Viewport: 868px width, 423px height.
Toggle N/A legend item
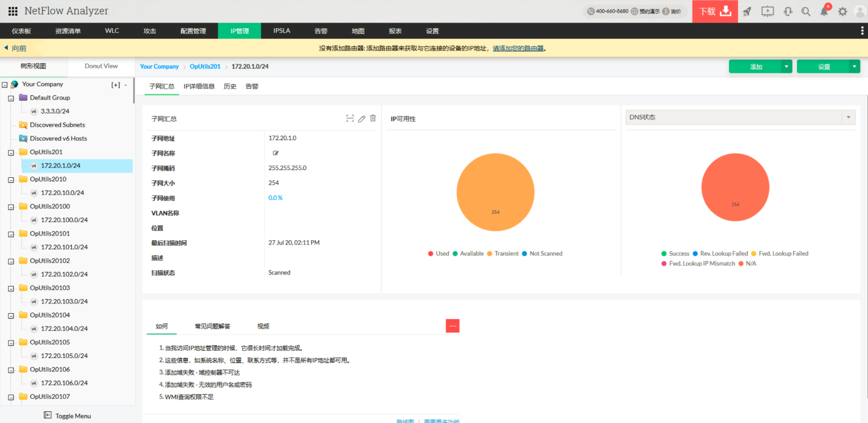pos(747,263)
